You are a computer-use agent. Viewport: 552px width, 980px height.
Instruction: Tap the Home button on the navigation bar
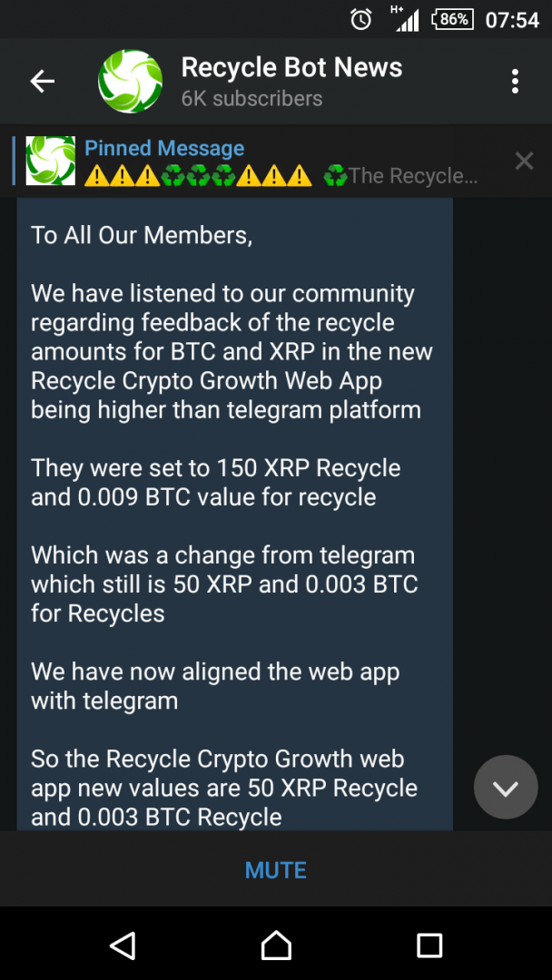tap(276, 946)
